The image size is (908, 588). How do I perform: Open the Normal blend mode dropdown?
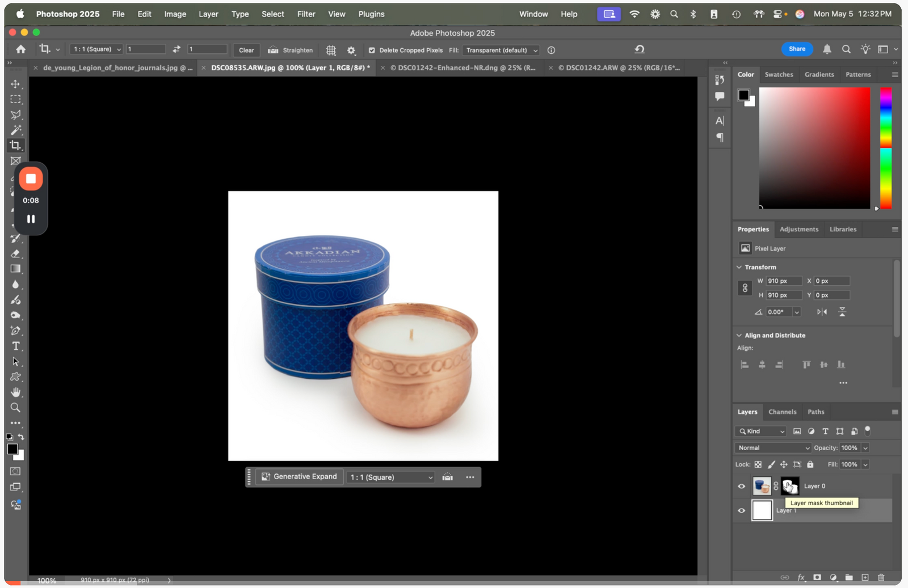[772, 447]
